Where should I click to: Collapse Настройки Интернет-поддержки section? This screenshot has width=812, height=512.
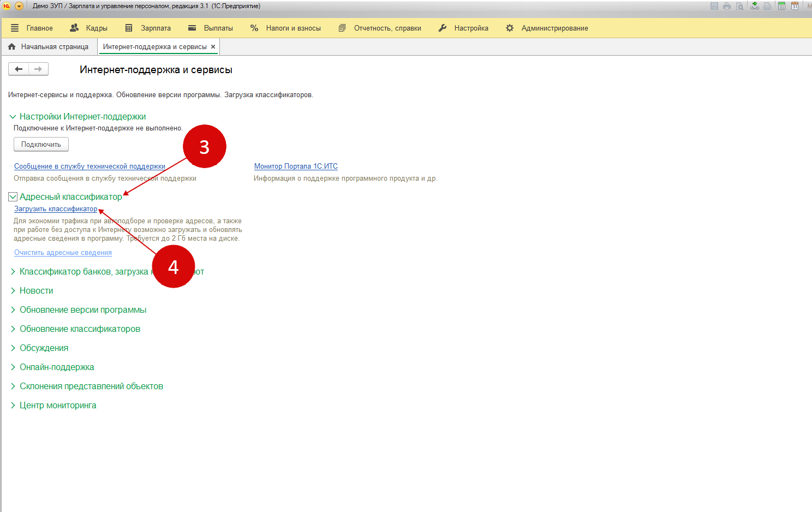(13, 117)
